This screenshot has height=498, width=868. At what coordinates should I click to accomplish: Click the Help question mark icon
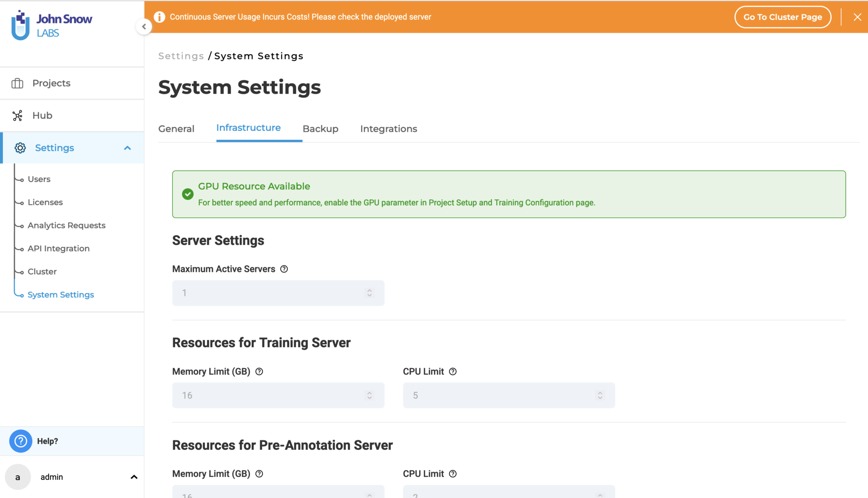pyautogui.click(x=20, y=441)
